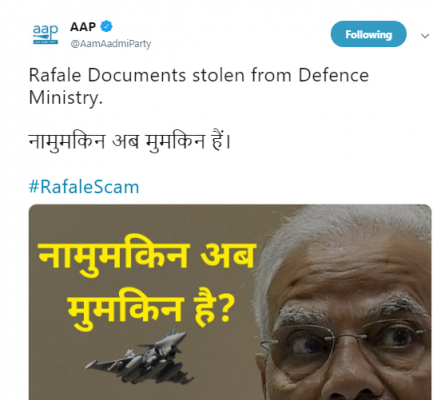The image size is (437, 400).
Task: Toggle the Following button to unfollow
Action: point(368,34)
